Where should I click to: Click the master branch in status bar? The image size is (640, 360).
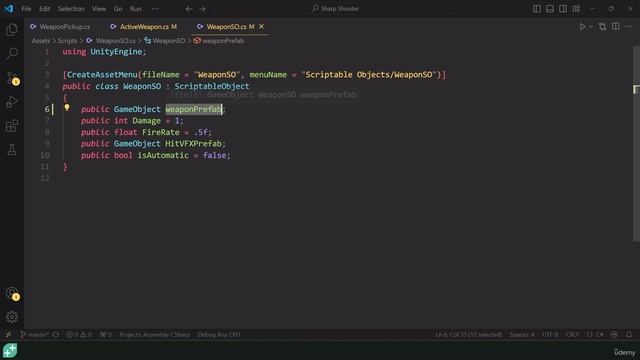[x=35, y=334]
